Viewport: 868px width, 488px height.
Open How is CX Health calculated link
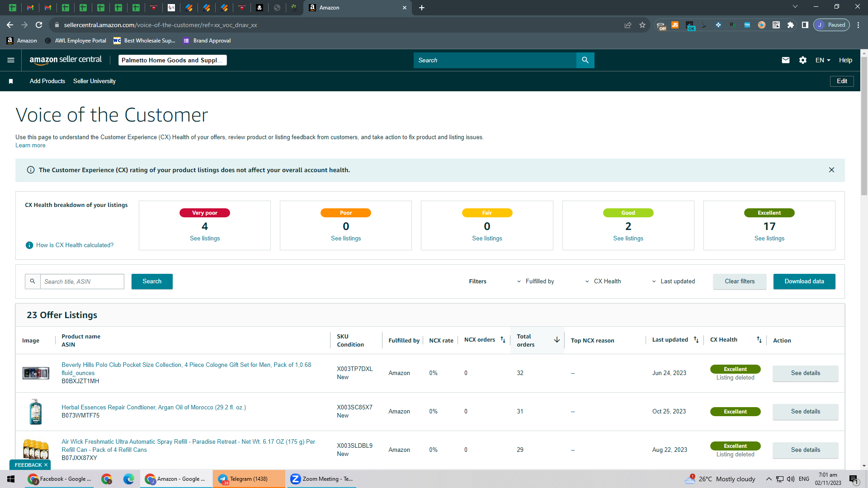(75, 245)
